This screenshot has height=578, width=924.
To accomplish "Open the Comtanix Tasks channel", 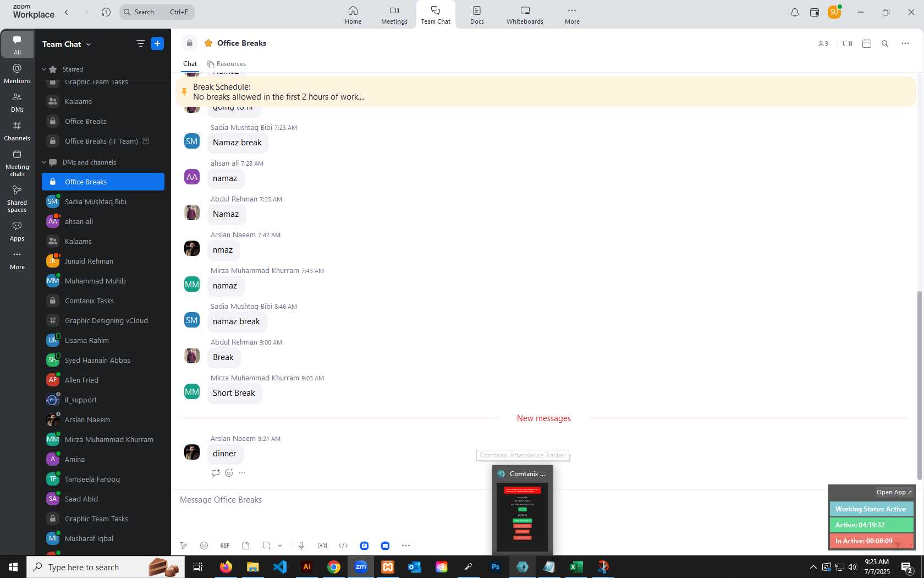I will [x=103, y=301].
